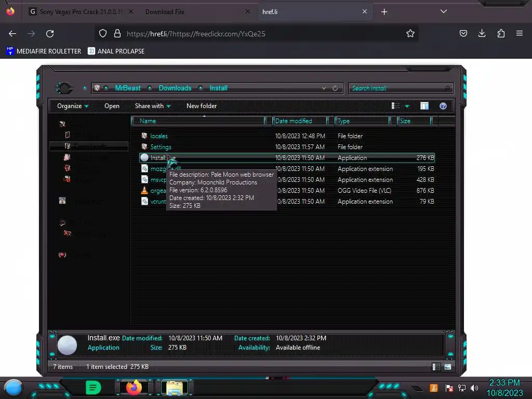Select the vcrunt dll file icon
The width and height of the screenshot is (532, 399).
pyautogui.click(x=144, y=201)
